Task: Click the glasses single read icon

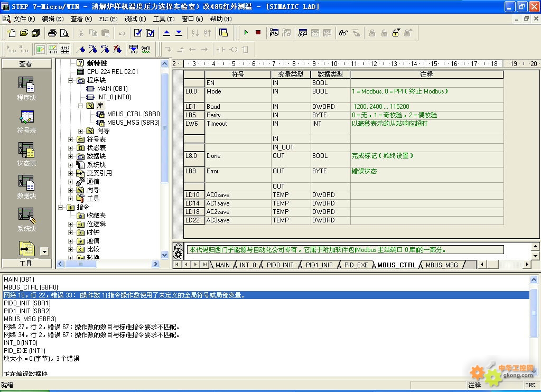Action: pyautogui.click(x=343, y=33)
